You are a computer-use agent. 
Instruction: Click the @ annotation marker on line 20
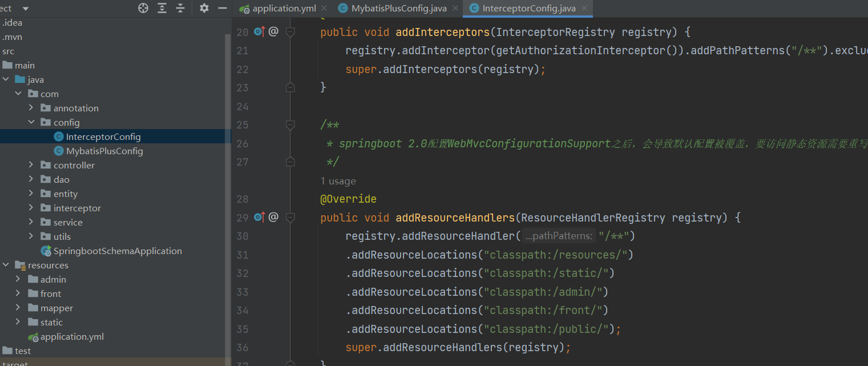273,31
